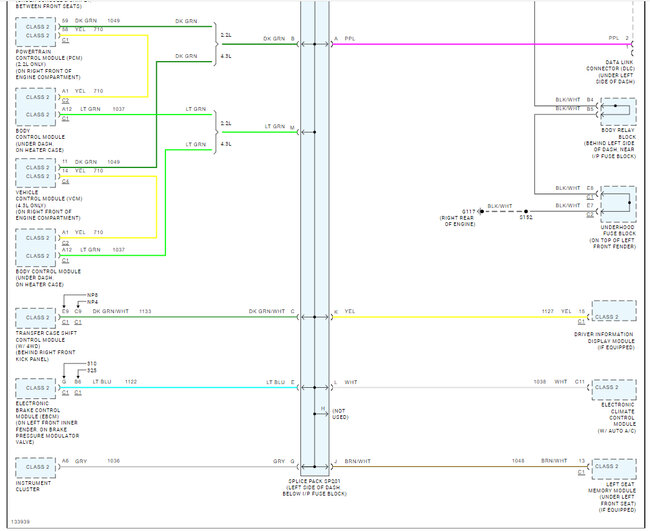Click the Splice Pack SP201 label
The image size is (650, 531).
point(314,487)
